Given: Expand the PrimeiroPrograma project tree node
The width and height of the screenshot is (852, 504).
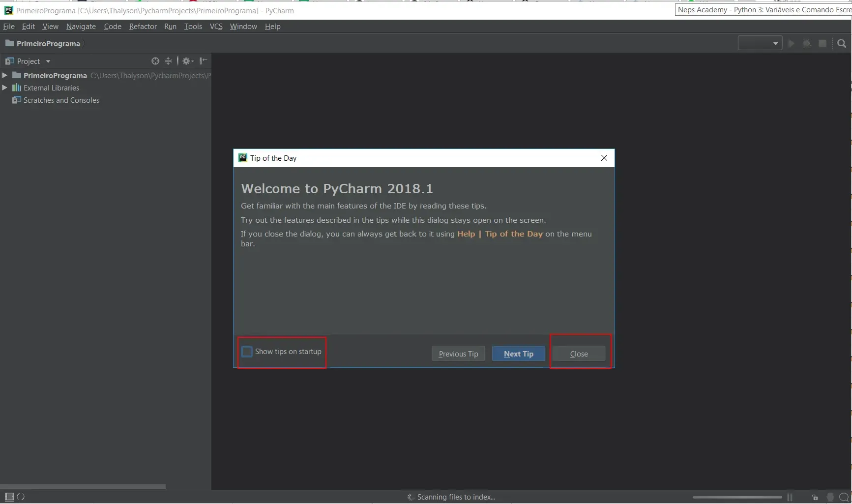Looking at the screenshot, I should (4, 75).
